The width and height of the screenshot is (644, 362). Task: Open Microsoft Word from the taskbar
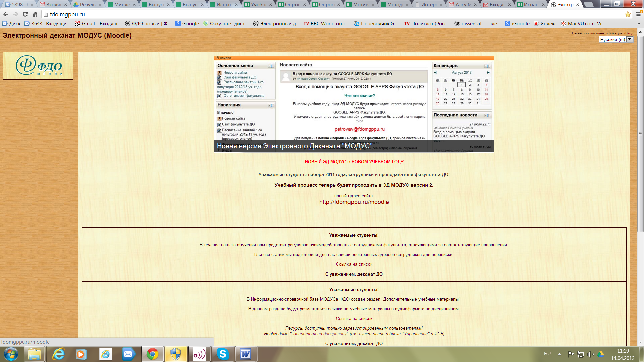(246, 354)
